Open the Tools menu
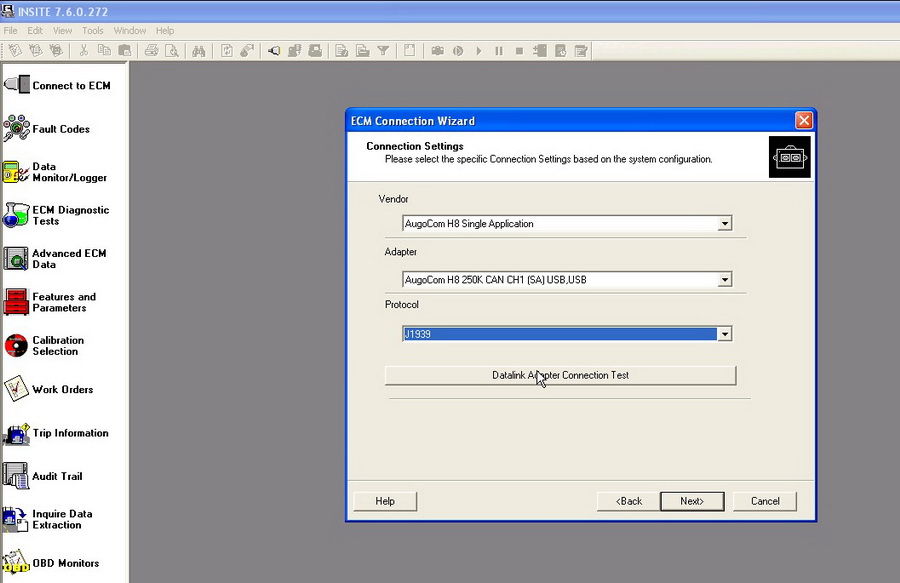This screenshot has width=900, height=583. tap(92, 30)
